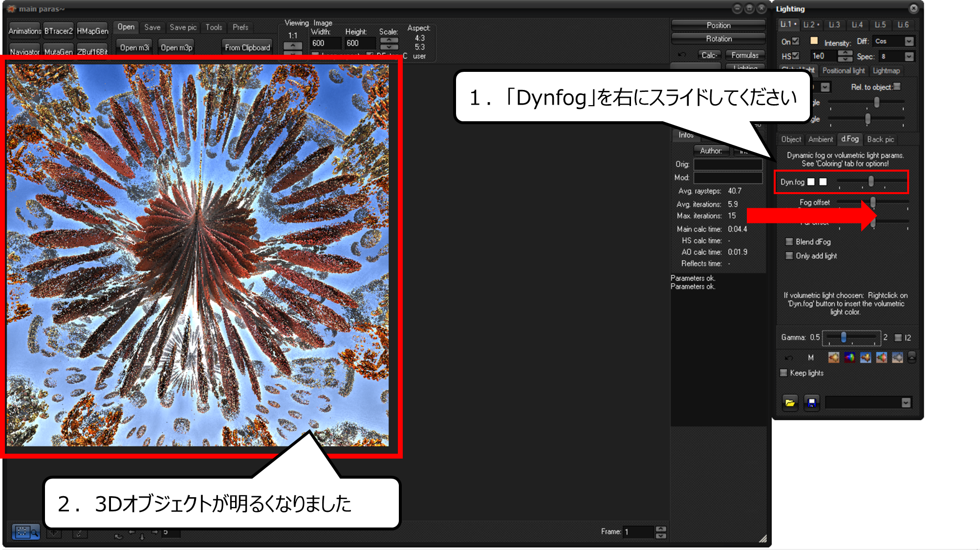Click the From Clipboard button
Image resolution: width=980 pixels, height=550 pixels.
tap(247, 47)
